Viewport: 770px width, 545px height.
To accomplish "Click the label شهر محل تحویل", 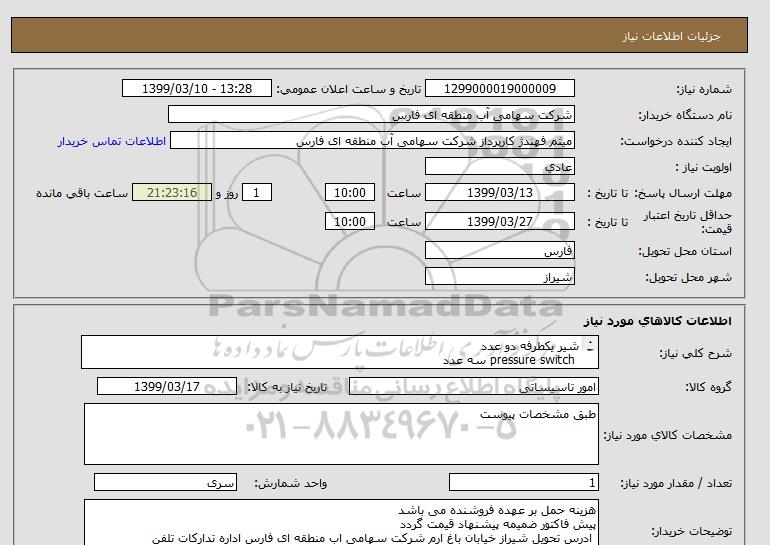I will point(688,277).
